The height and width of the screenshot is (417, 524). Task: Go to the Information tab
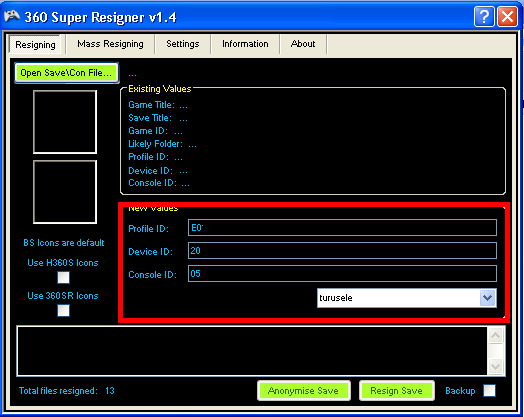[x=245, y=44]
